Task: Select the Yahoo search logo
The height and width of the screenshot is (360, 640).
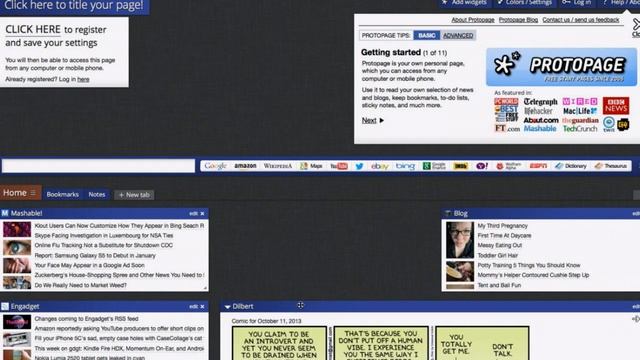Action: point(482,166)
